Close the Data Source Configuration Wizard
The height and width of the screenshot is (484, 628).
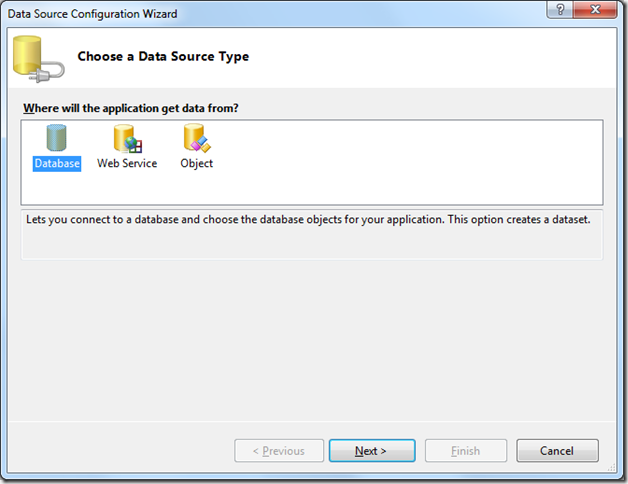pos(593,12)
